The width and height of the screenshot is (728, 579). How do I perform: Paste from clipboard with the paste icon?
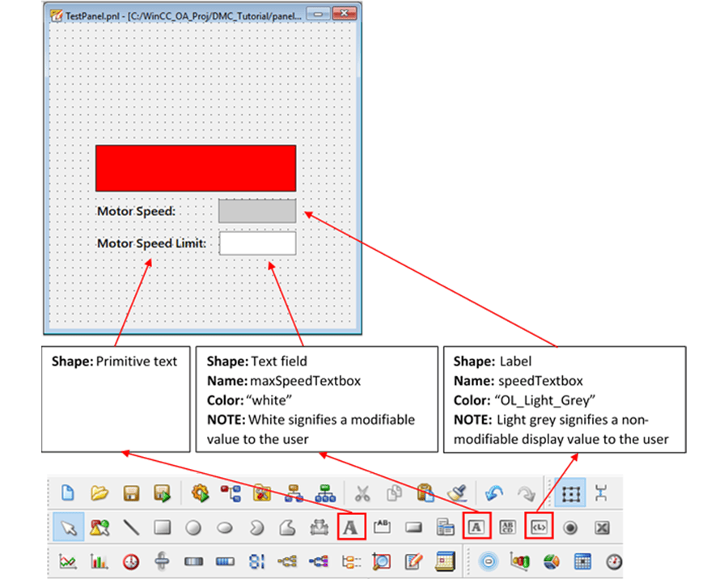pyautogui.click(x=425, y=492)
